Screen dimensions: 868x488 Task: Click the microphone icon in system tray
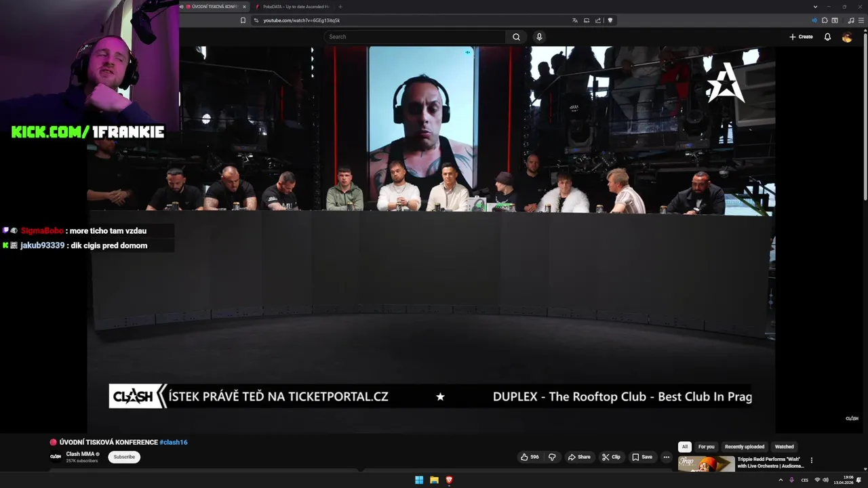click(x=791, y=480)
